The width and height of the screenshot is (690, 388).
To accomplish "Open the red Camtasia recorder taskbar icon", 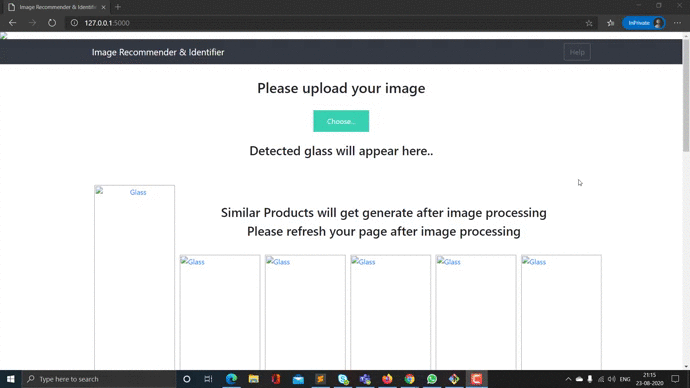I will pos(477,379).
